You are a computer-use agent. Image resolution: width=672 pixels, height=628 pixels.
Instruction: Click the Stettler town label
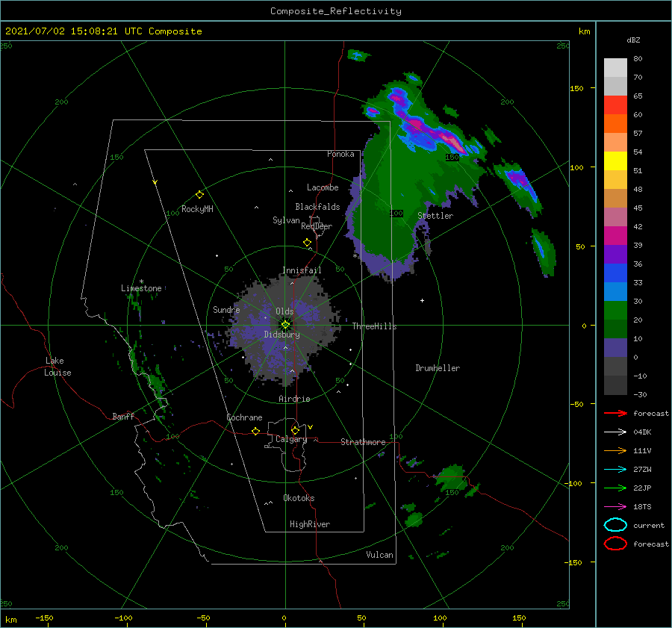435,216
